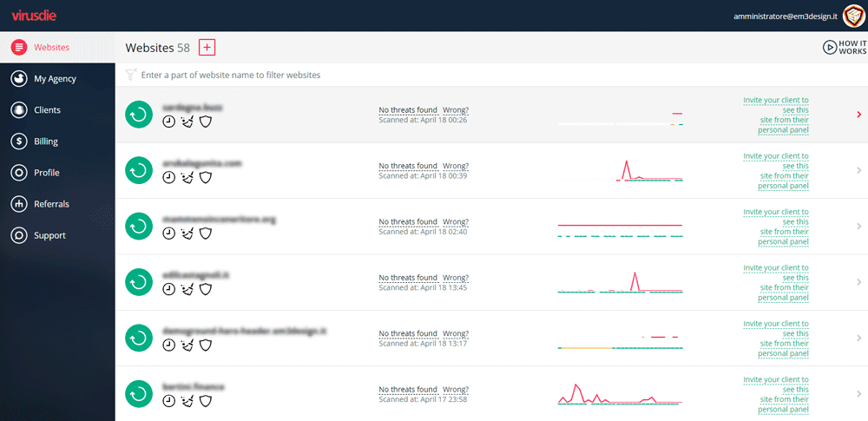The image size is (868, 421).
Task: Click the red plus add website icon
Action: pyautogui.click(x=207, y=48)
